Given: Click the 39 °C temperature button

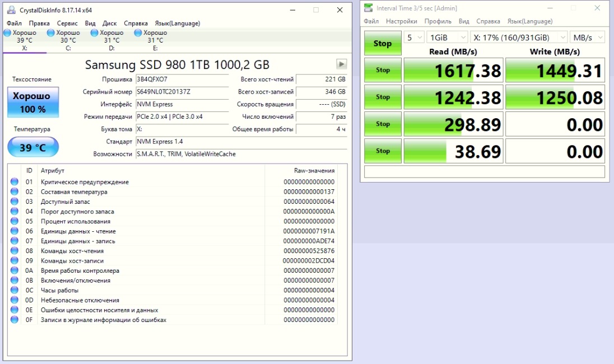Looking at the screenshot, I should (33, 147).
